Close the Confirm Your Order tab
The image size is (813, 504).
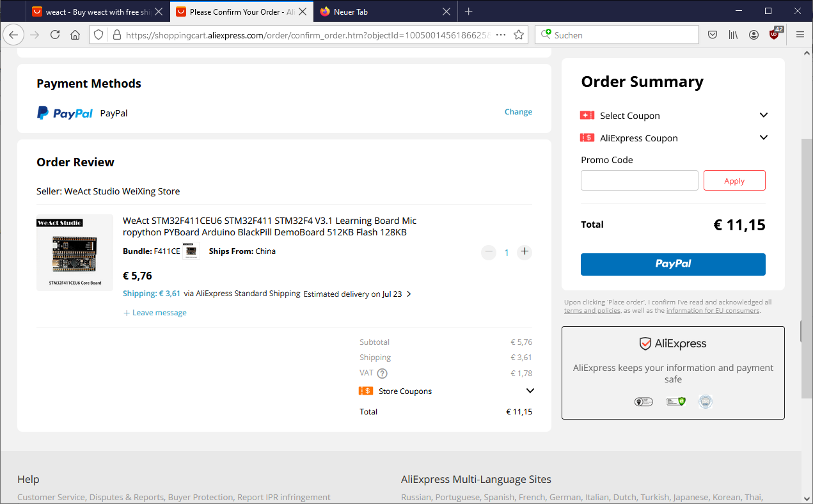pos(303,12)
